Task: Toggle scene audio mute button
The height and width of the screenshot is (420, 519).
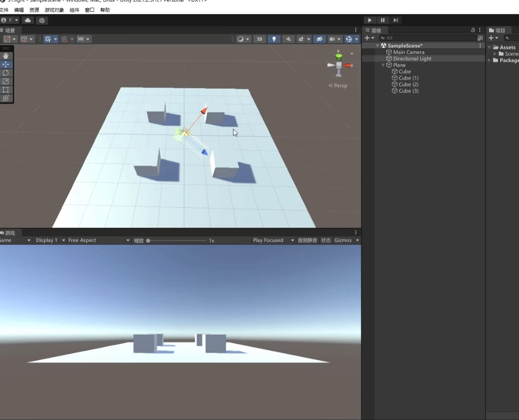Action: (289, 39)
